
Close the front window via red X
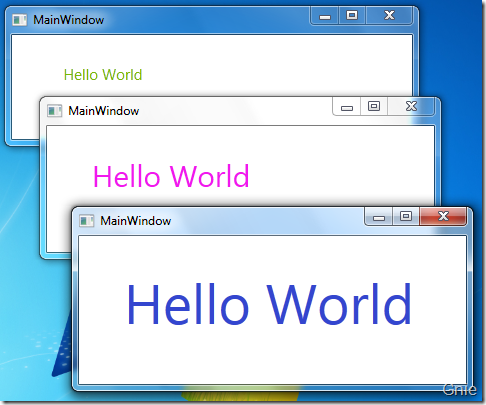coord(443,216)
